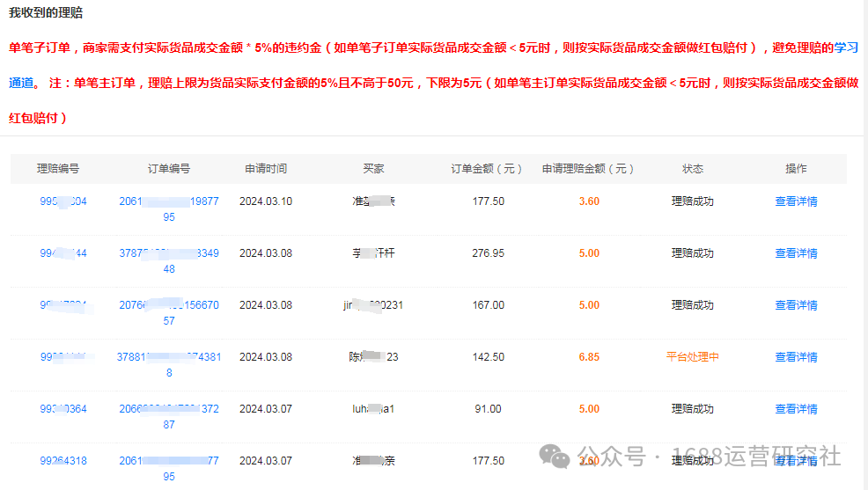
Task: Select the 状态 column header
Action: (693, 169)
